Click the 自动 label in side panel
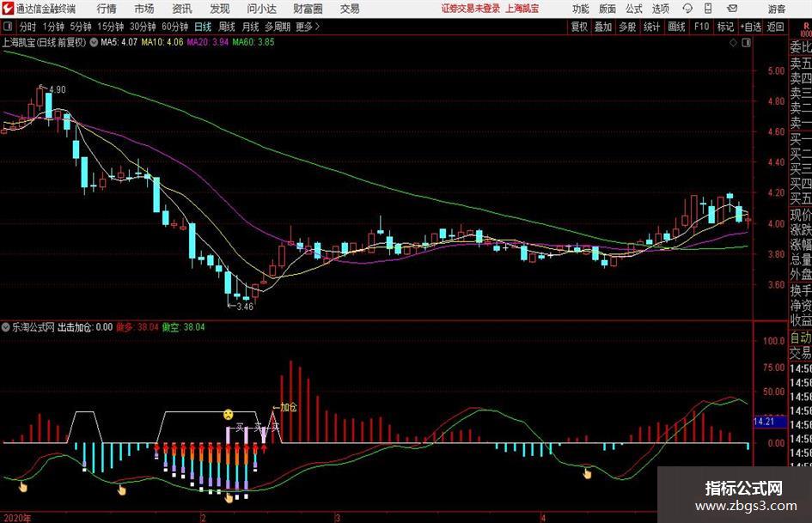Screen dimensions: 812x523 click(801, 338)
